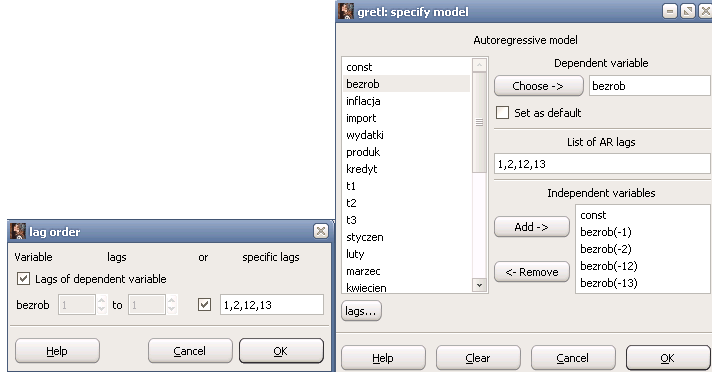The width and height of the screenshot is (712, 372).
Task: Click the Choose -> button
Action: 539,85
